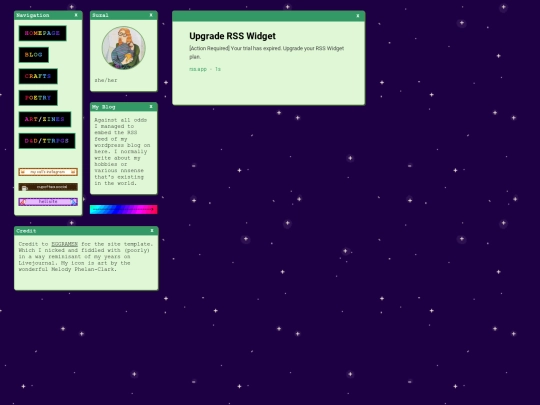Click the Upgrade RSS Widget headline
The width and height of the screenshot is (540, 405).
click(x=232, y=36)
